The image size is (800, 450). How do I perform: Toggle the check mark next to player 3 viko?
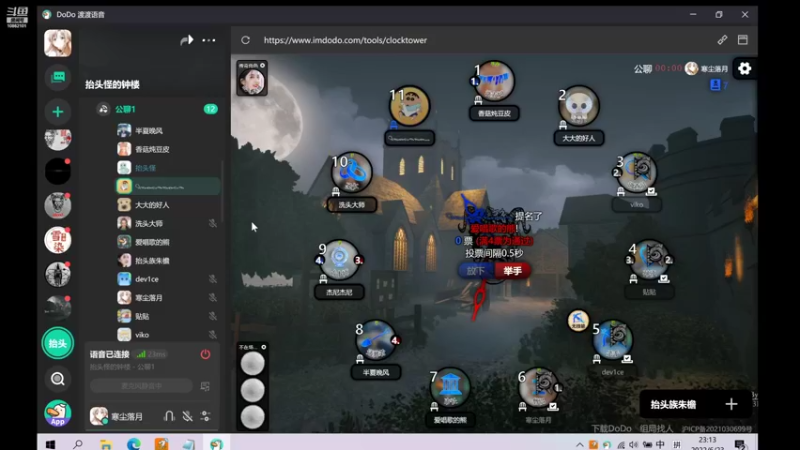point(651,192)
